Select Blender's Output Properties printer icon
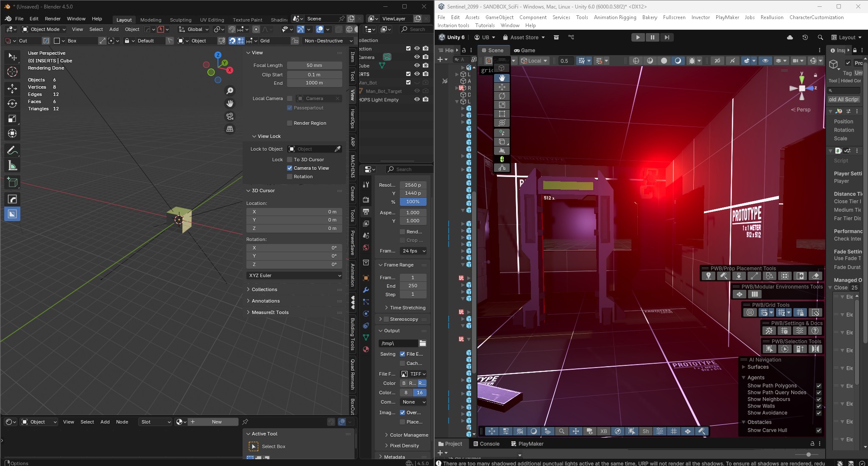Viewport: 868px width, 466px height. pos(365,212)
